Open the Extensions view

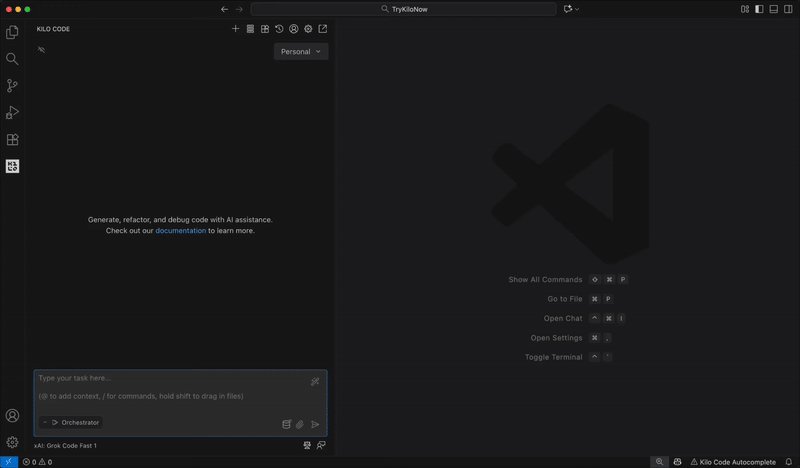click(12, 139)
